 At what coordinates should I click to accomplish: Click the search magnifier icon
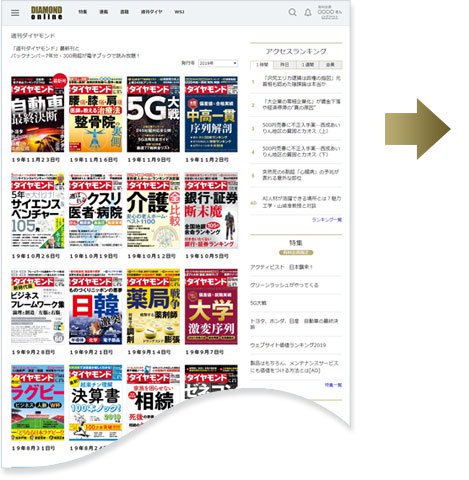[x=292, y=12]
